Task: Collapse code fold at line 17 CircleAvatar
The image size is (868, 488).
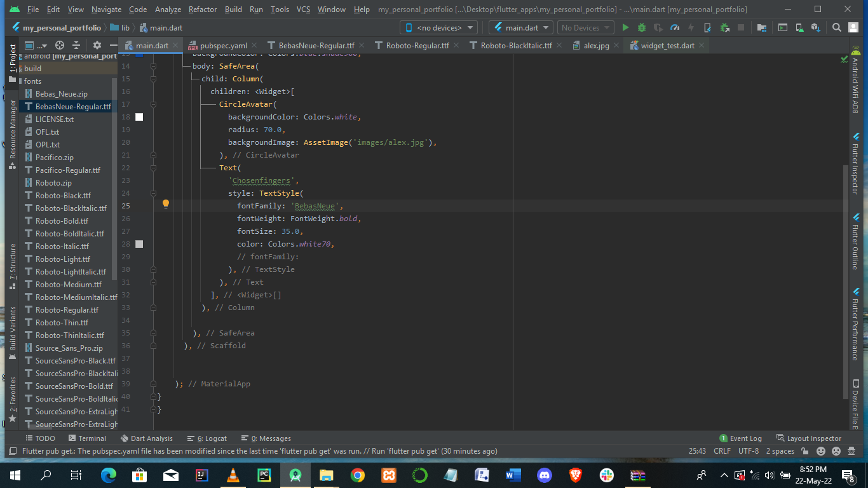Action: [153, 104]
